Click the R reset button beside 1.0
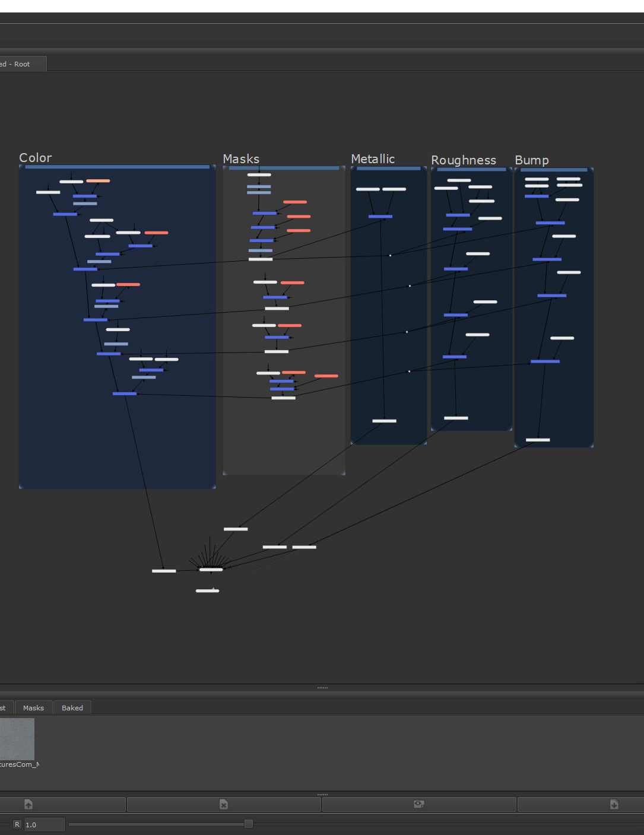644x835 pixels. [17, 824]
